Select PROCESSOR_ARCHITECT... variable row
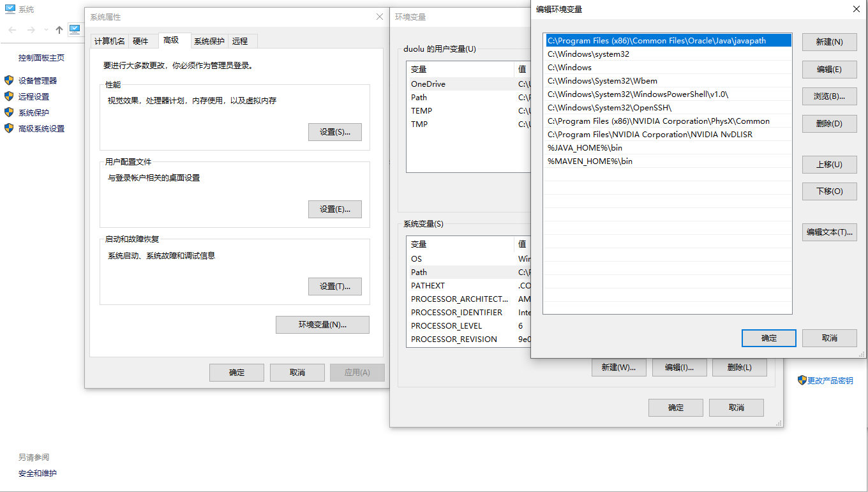 [468, 299]
